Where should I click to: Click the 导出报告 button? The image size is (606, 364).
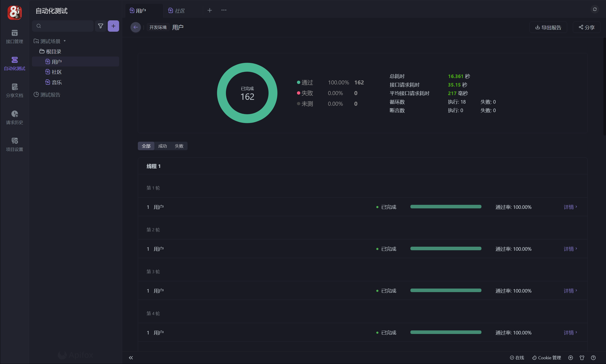548,27
